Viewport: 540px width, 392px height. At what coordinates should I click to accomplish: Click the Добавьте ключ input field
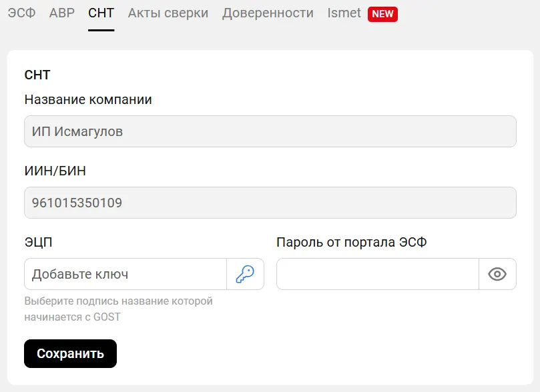pos(125,274)
